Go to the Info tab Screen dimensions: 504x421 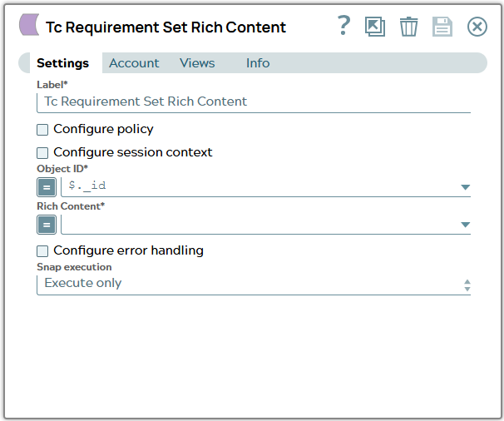click(x=258, y=63)
